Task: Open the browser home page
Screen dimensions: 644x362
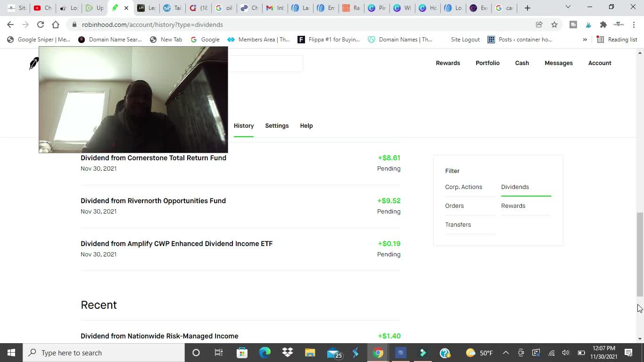Action: click(56, 25)
